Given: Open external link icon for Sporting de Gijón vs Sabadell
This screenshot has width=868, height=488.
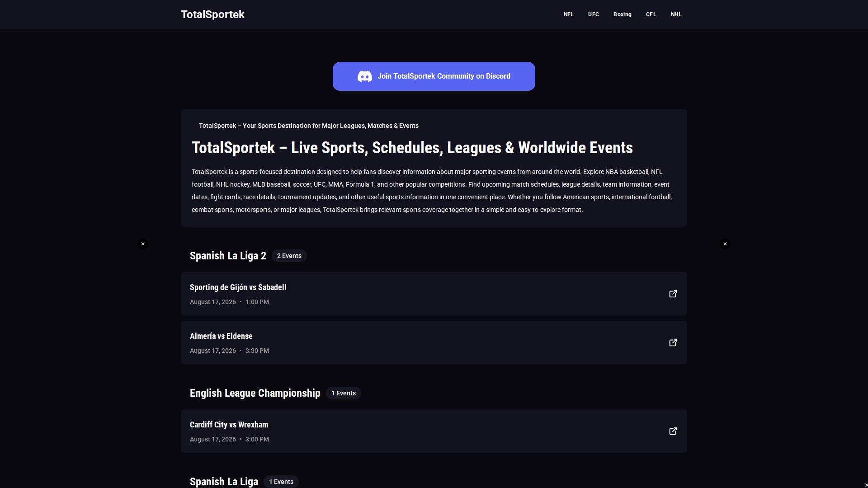Looking at the screenshot, I should point(673,294).
